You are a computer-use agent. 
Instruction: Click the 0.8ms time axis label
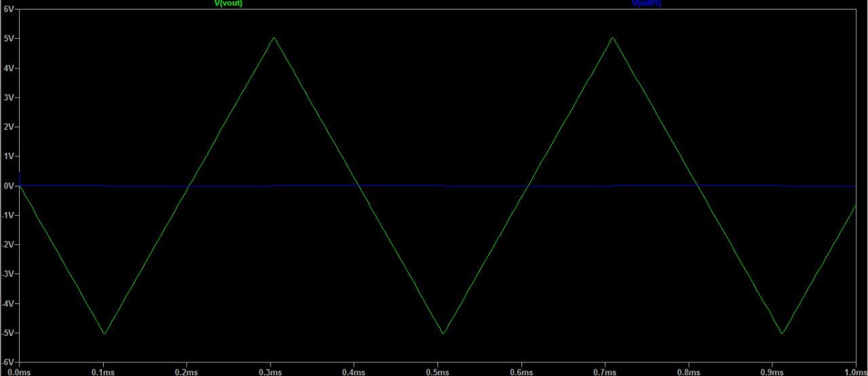(689, 372)
